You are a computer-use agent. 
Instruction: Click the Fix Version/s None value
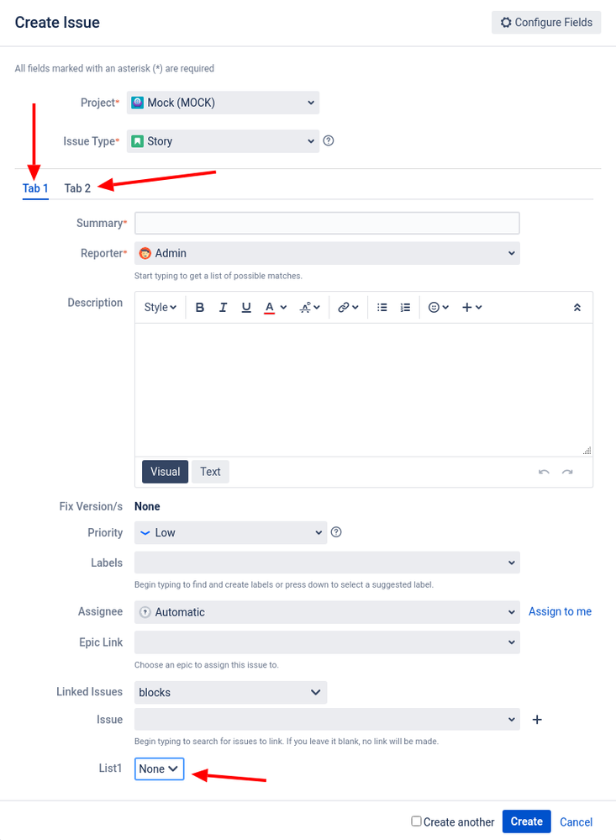(147, 506)
